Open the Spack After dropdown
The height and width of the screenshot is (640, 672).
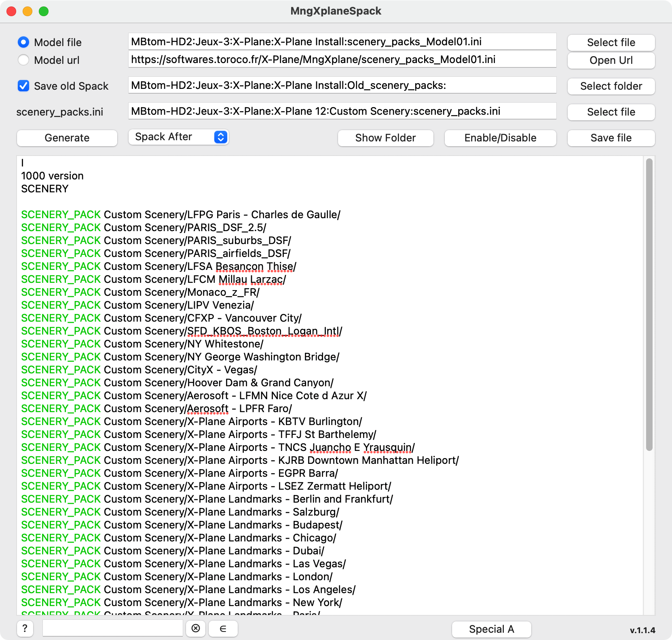[178, 137]
